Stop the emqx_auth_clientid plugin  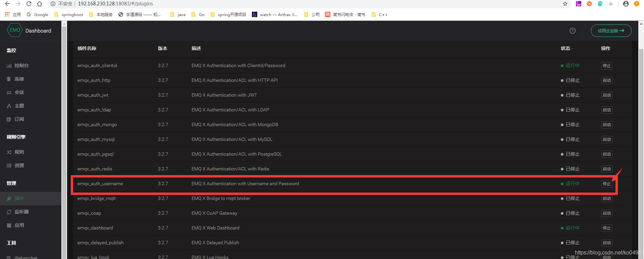(606, 66)
